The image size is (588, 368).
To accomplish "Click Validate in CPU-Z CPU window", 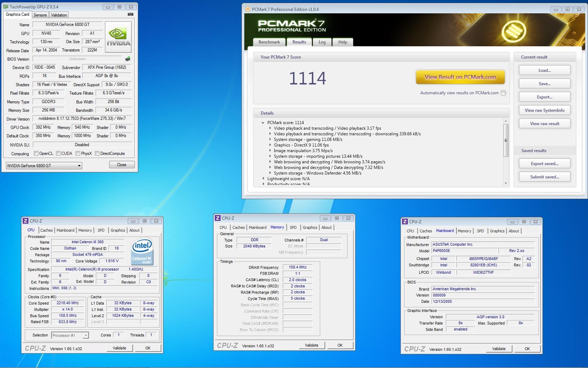I will [119, 348].
